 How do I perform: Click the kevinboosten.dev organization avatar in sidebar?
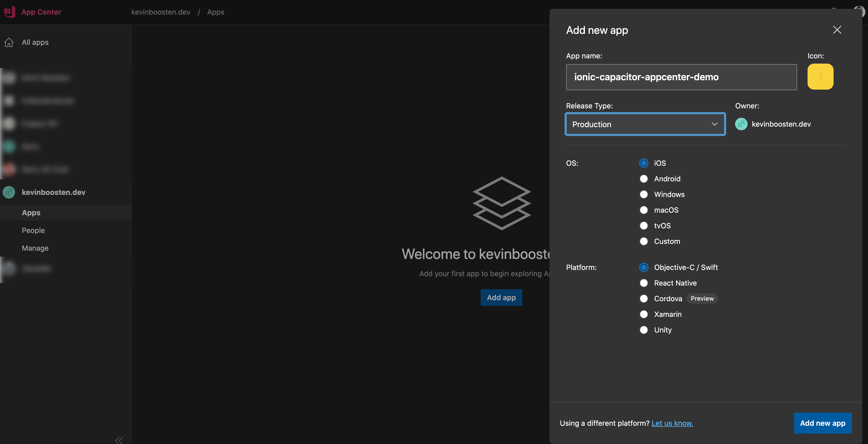coord(9,192)
